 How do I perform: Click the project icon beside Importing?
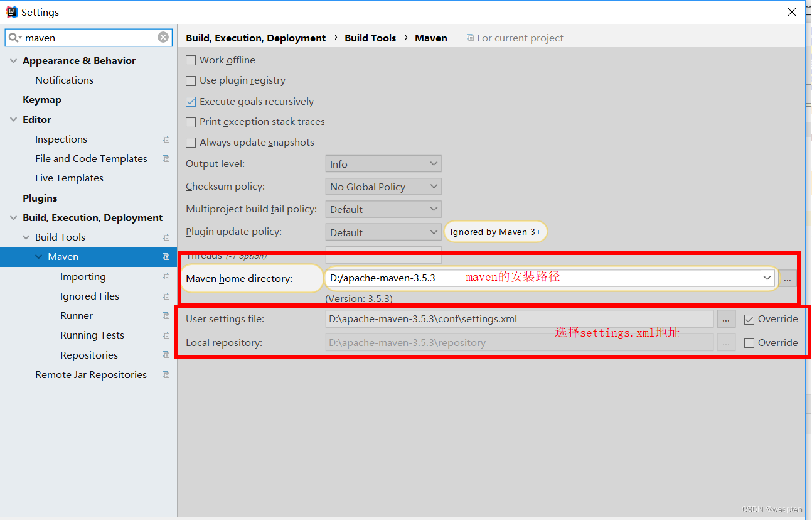[166, 276]
